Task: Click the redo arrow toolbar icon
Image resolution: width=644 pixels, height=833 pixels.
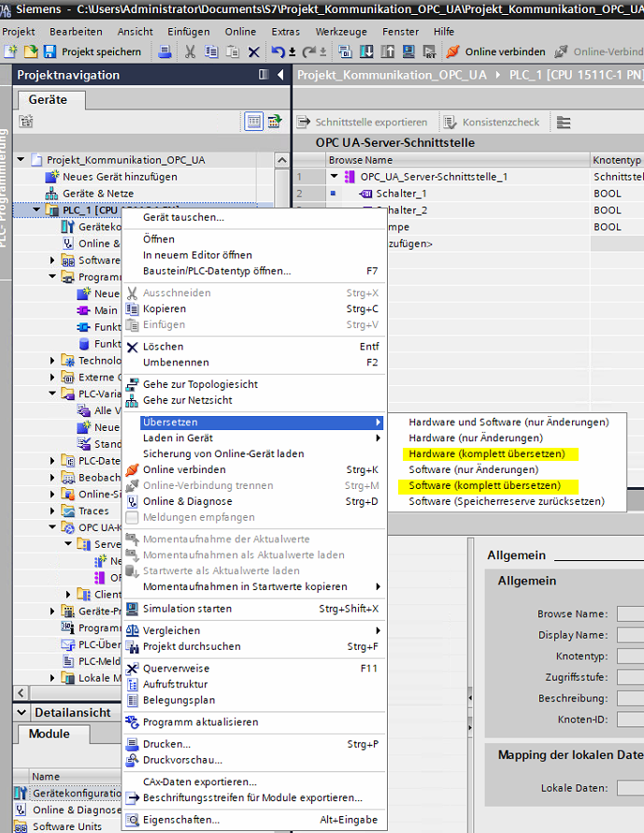Action: pyautogui.click(x=308, y=51)
